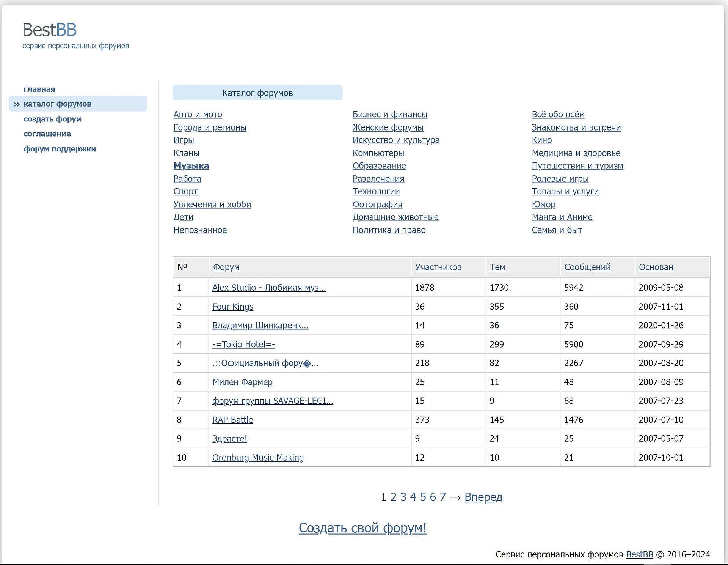Sort table by Основан column header
The height and width of the screenshot is (565, 728).
656,267
